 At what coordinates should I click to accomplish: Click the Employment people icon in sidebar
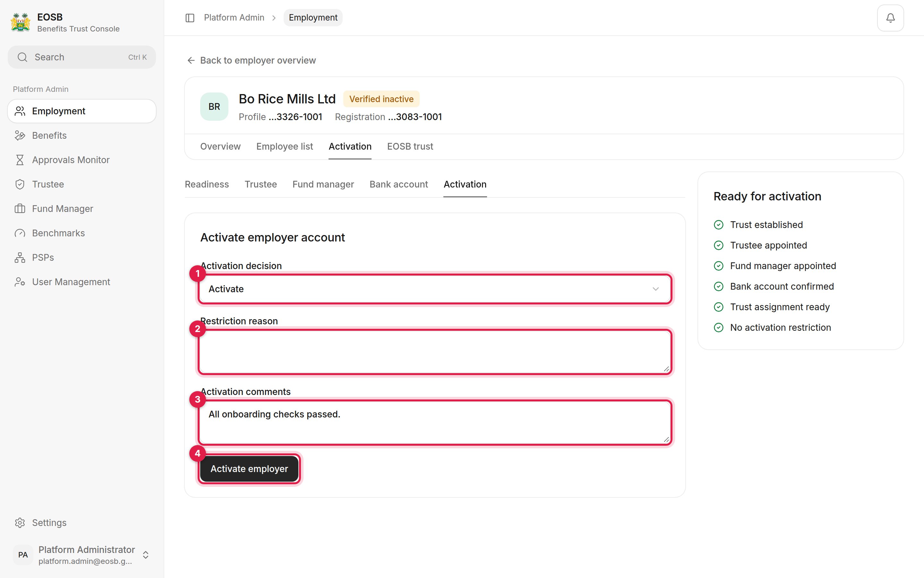tap(20, 111)
